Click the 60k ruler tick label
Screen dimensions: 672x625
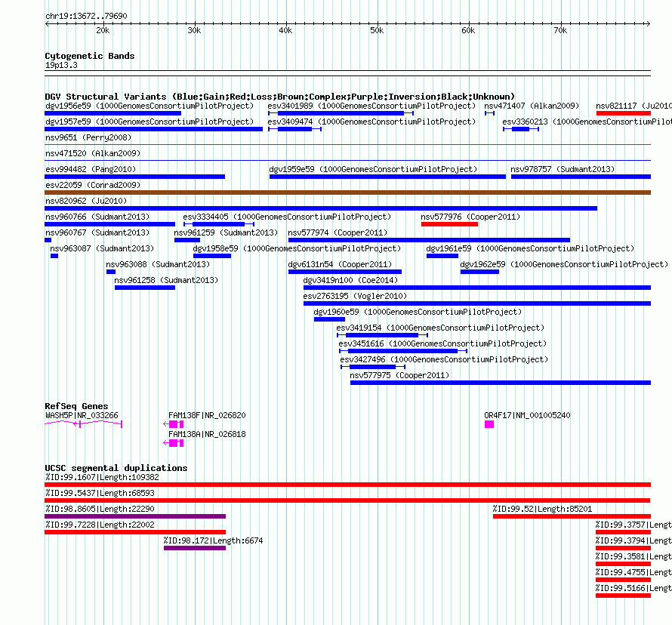point(468,30)
